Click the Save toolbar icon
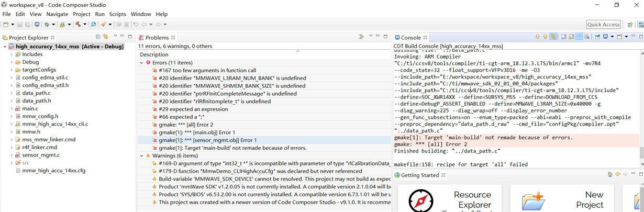The image size is (644, 212). (19, 24)
